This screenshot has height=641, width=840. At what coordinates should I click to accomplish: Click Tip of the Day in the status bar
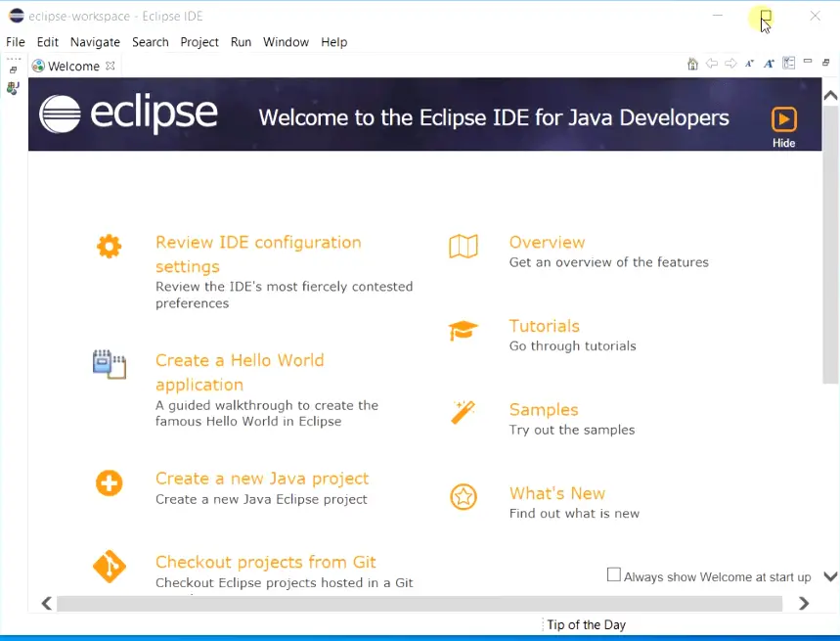point(586,625)
